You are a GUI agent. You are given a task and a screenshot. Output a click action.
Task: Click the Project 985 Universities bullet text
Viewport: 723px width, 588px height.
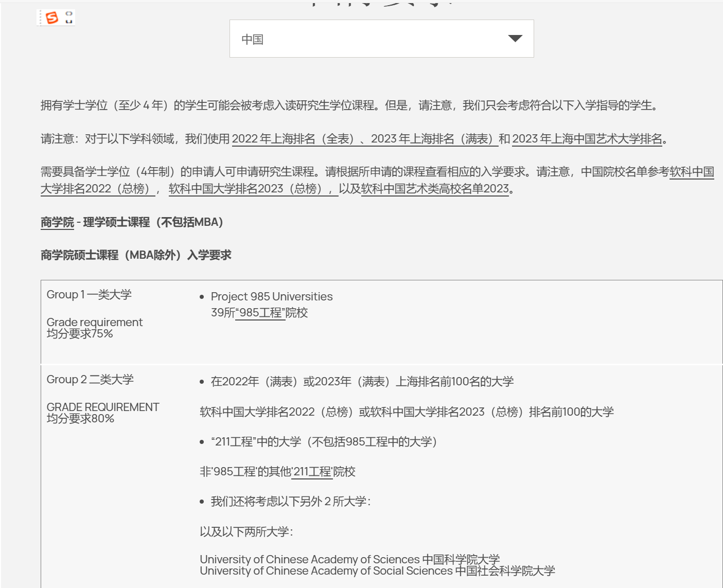[272, 297]
